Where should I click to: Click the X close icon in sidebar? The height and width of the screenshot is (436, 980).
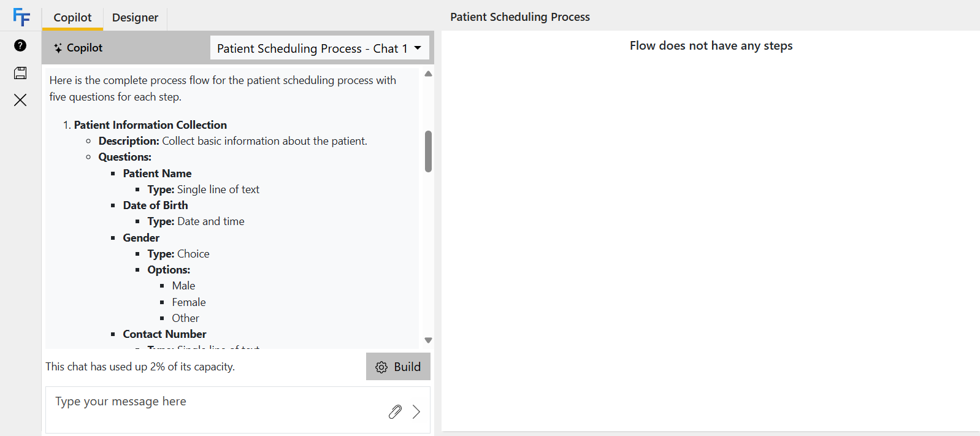tap(20, 100)
